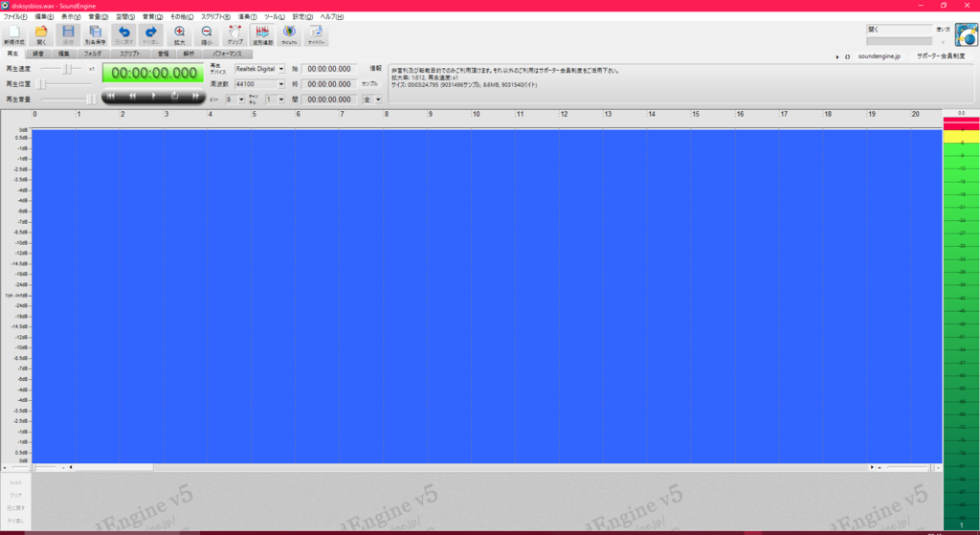The height and width of the screenshot is (535, 980).
Task: Click the small play triangle near soundengine.jp
Action: 837,56
